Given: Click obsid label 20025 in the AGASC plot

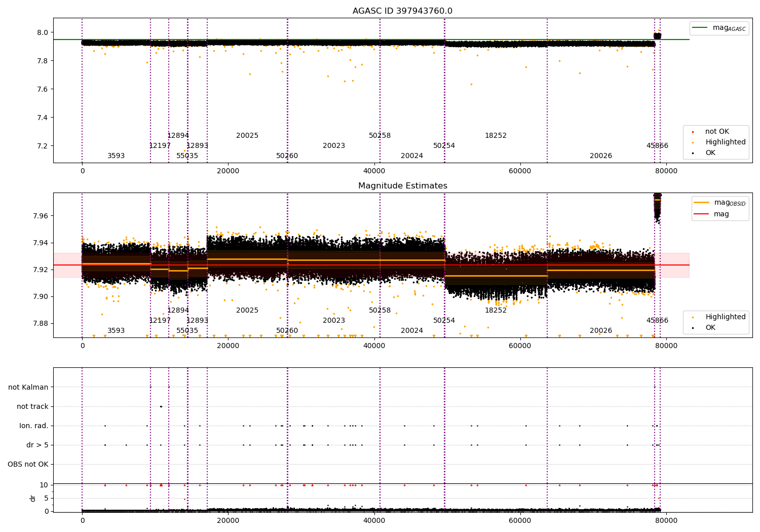Looking at the screenshot, I should coord(247,136).
